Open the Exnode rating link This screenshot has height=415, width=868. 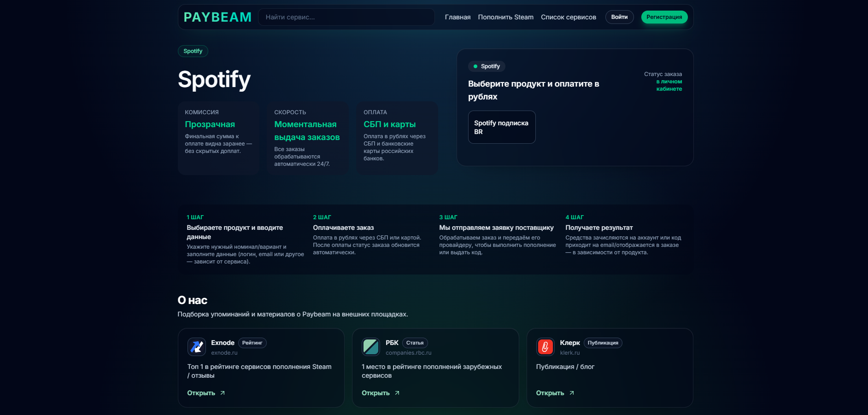201,393
